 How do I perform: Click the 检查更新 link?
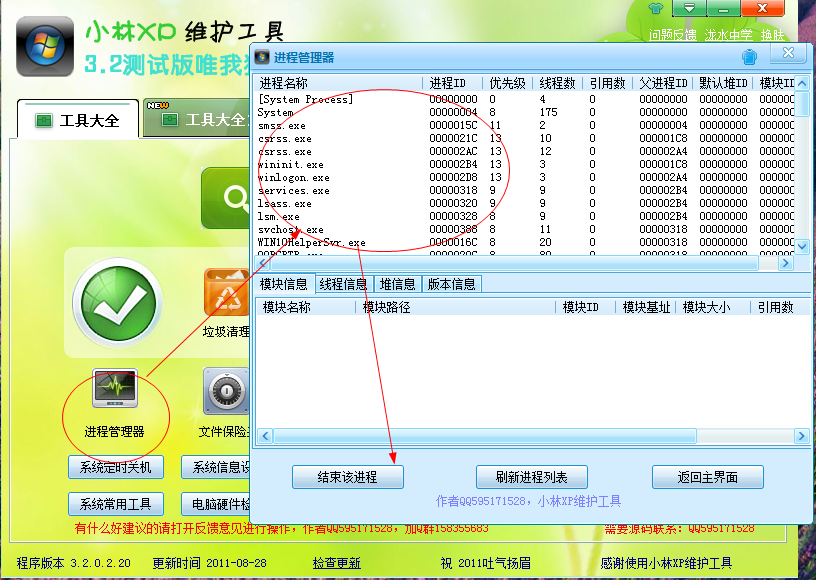[337, 563]
